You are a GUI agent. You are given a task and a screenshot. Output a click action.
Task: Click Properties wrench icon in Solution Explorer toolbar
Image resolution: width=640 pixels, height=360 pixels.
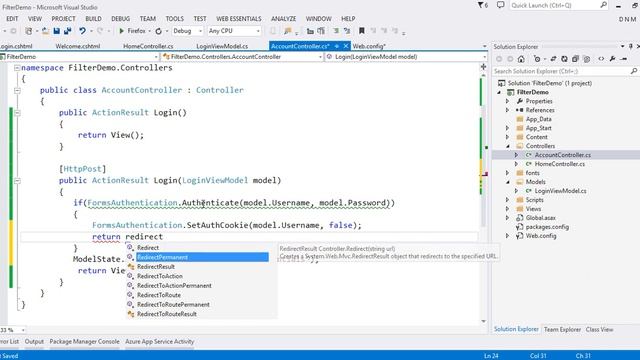coord(613,59)
